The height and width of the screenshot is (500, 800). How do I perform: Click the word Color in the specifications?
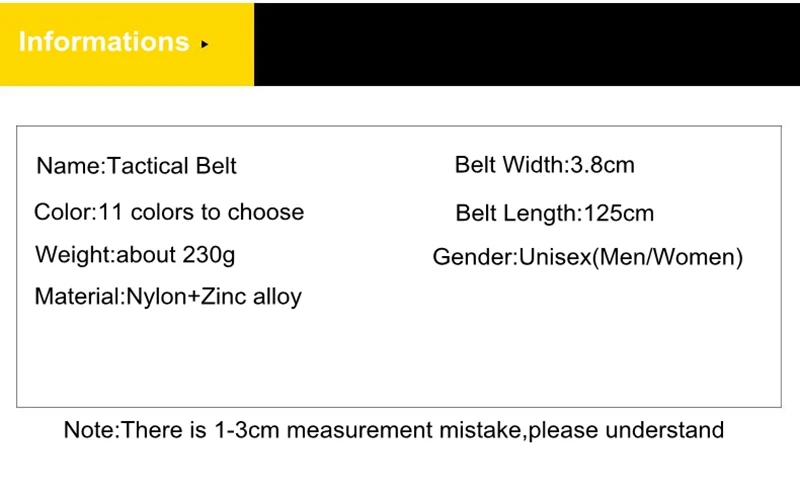(62, 212)
